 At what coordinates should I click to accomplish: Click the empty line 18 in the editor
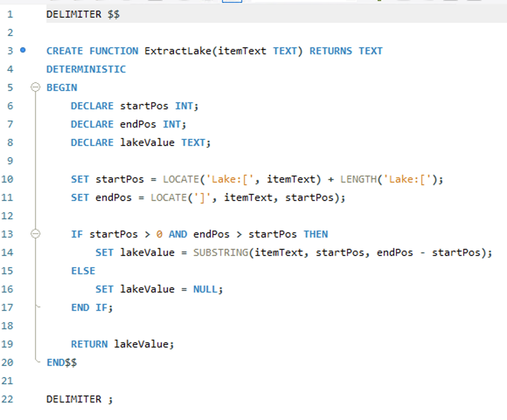coord(131,326)
